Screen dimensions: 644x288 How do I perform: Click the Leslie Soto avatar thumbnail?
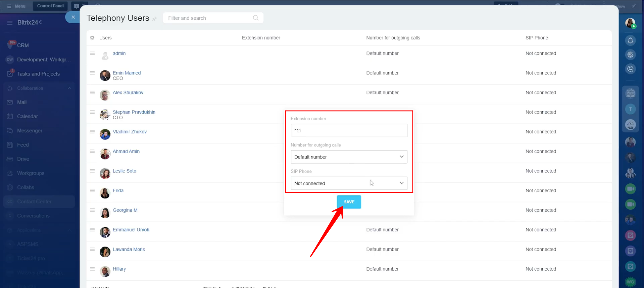[x=105, y=174]
